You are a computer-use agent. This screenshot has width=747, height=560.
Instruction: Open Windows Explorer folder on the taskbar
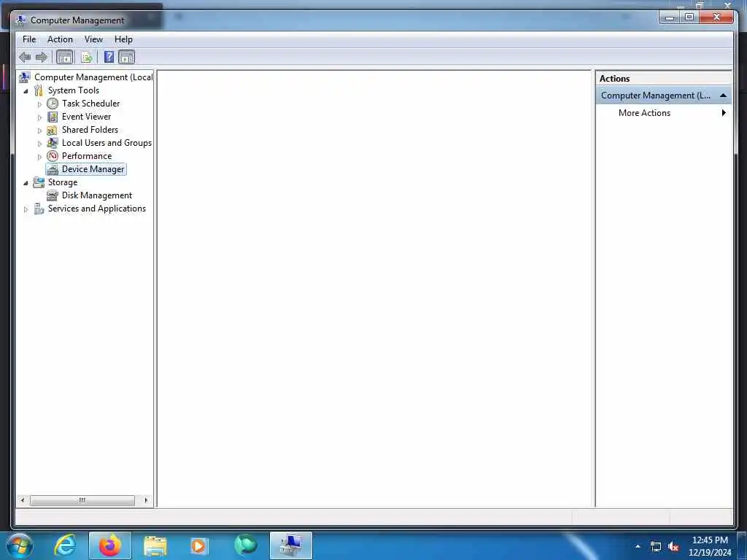pos(155,546)
